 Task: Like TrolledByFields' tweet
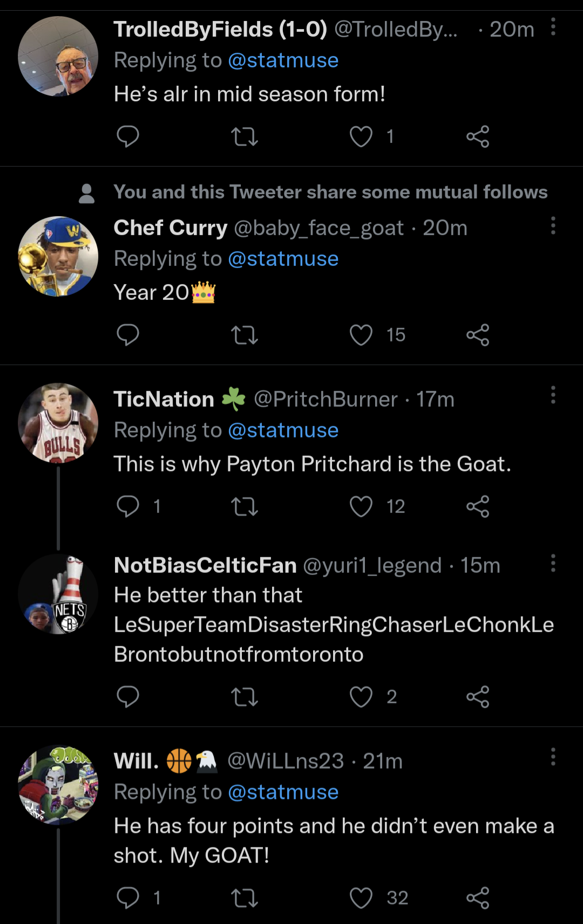[361, 136]
